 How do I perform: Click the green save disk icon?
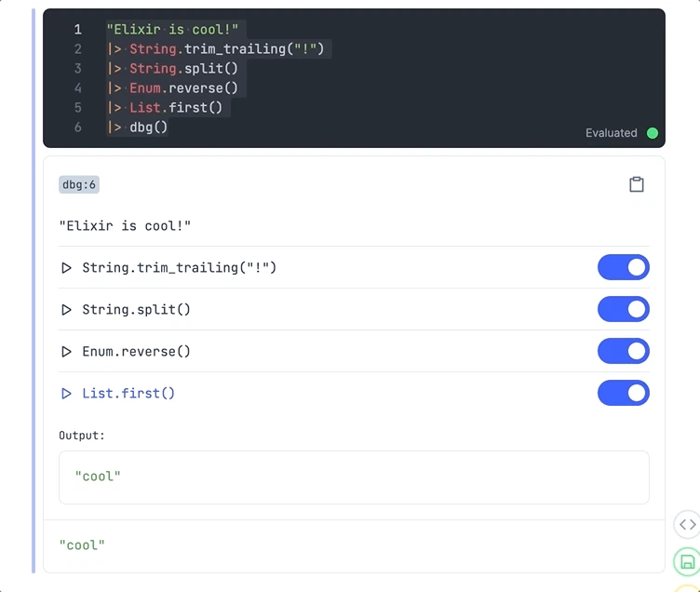click(x=688, y=561)
